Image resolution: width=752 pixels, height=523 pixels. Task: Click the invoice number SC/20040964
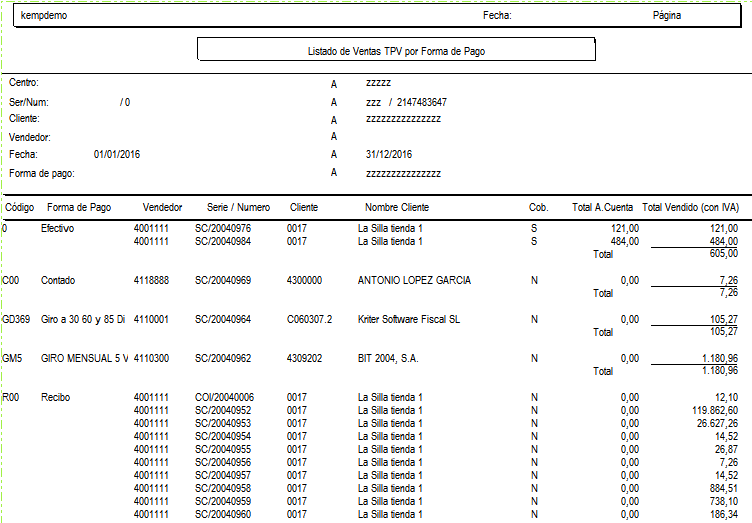point(223,319)
